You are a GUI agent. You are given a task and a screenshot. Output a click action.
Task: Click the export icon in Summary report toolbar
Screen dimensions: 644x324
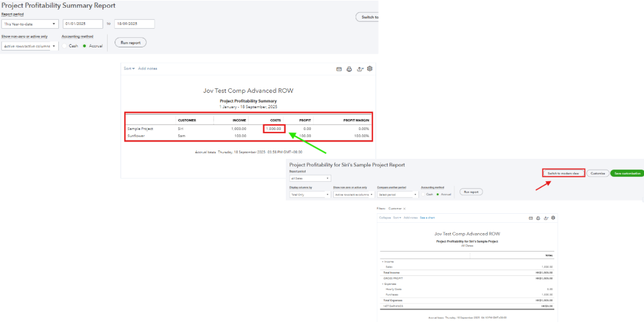coord(359,69)
